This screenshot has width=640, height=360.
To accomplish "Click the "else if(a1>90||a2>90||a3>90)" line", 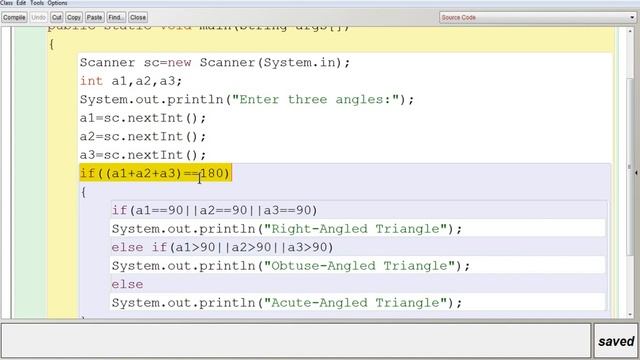I will pos(222,247).
